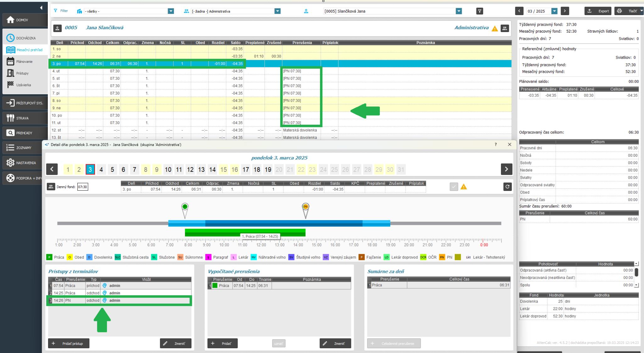The width and height of the screenshot is (644, 353).
Task: Click the filter funnel icon beside employee dropdown
Action: click(x=480, y=11)
